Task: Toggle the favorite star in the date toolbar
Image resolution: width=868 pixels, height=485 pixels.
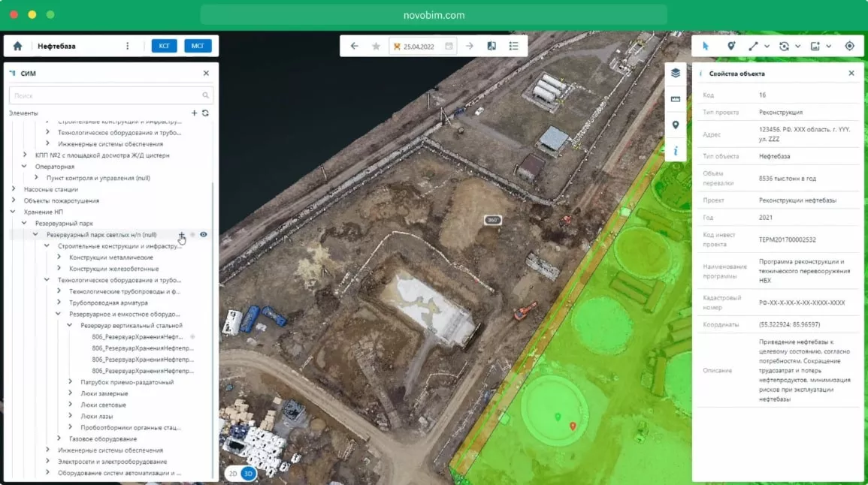Action: pyautogui.click(x=376, y=46)
